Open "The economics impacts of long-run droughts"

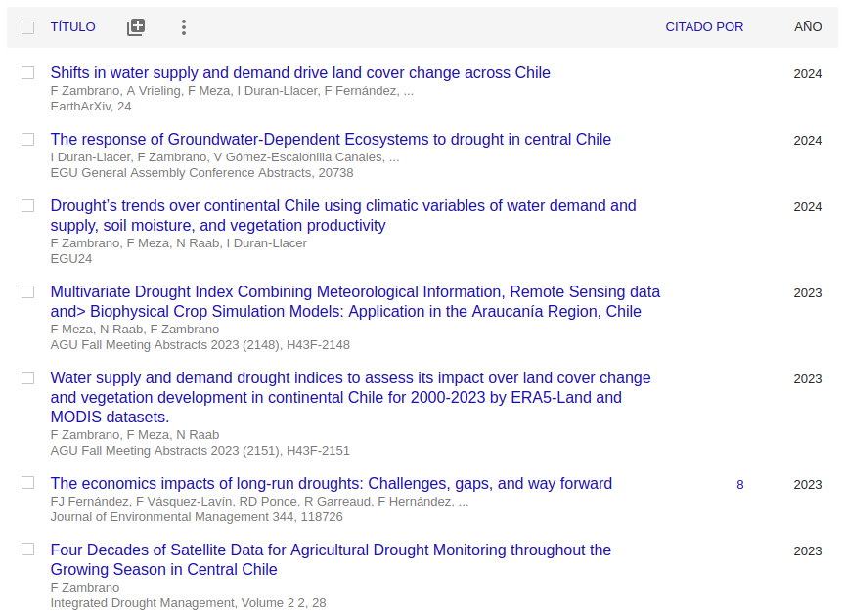[331, 484]
